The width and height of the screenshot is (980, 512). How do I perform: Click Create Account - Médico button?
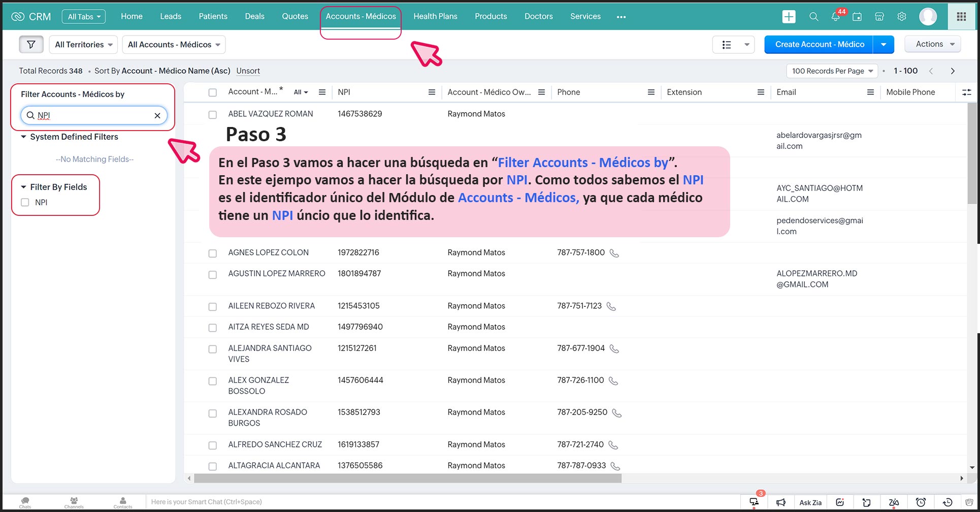819,45
